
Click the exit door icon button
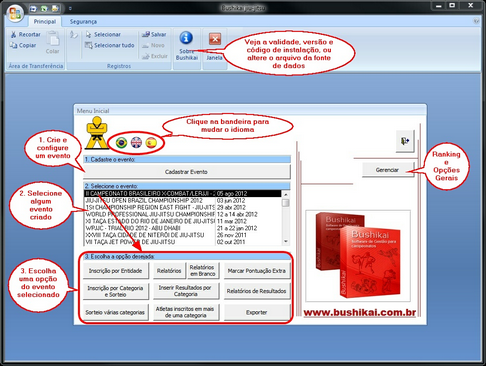[x=405, y=141]
